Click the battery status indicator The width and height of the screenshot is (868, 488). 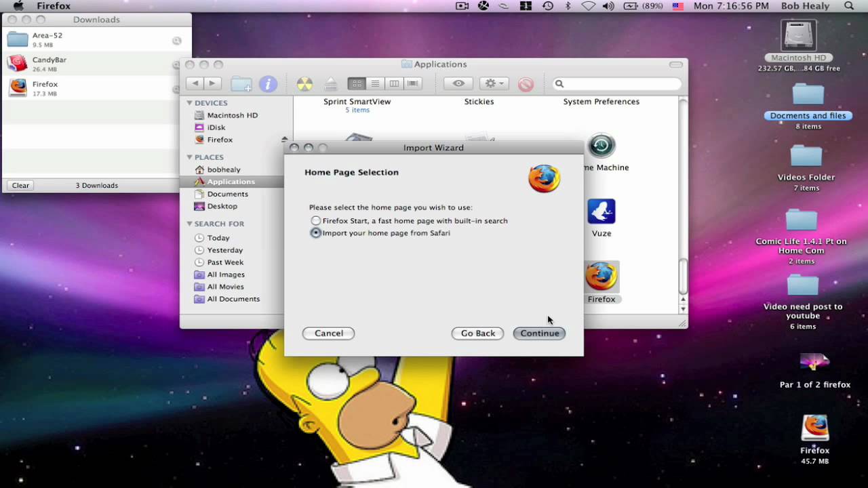[x=643, y=6]
